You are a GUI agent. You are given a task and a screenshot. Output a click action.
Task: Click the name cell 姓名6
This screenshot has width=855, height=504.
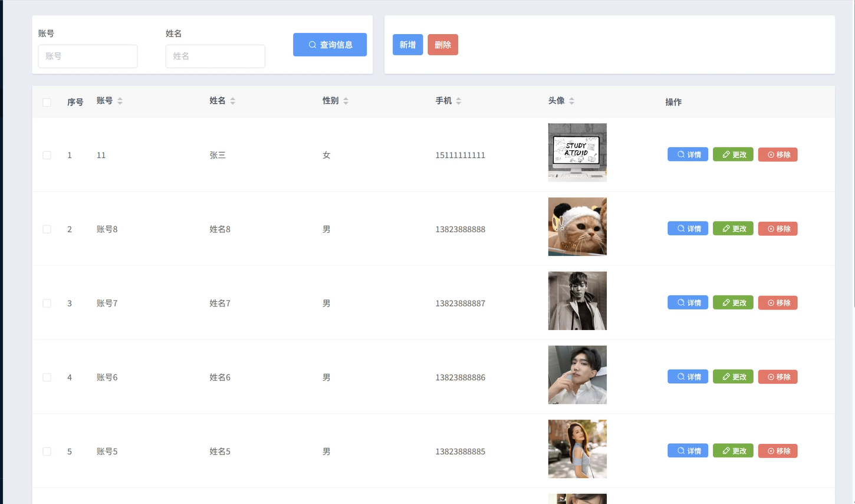pyautogui.click(x=220, y=377)
